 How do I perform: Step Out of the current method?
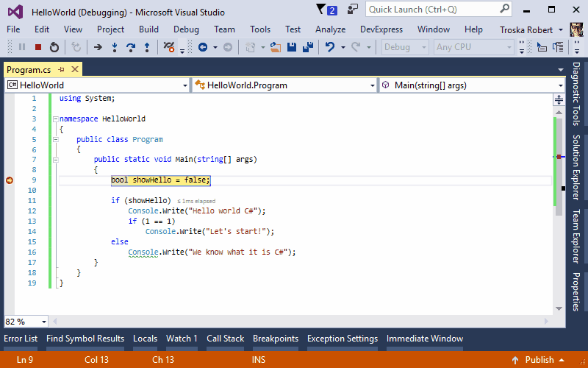pyautogui.click(x=147, y=47)
